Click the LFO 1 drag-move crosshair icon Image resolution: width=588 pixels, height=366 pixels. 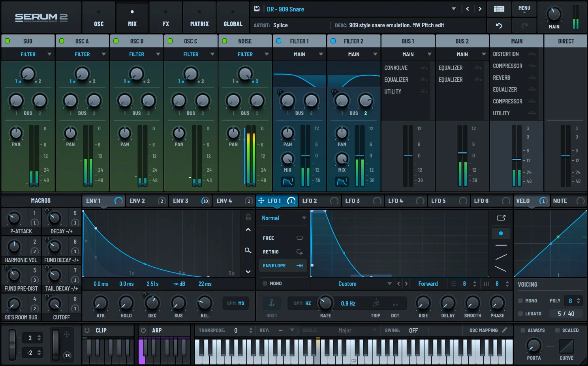(261, 201)
